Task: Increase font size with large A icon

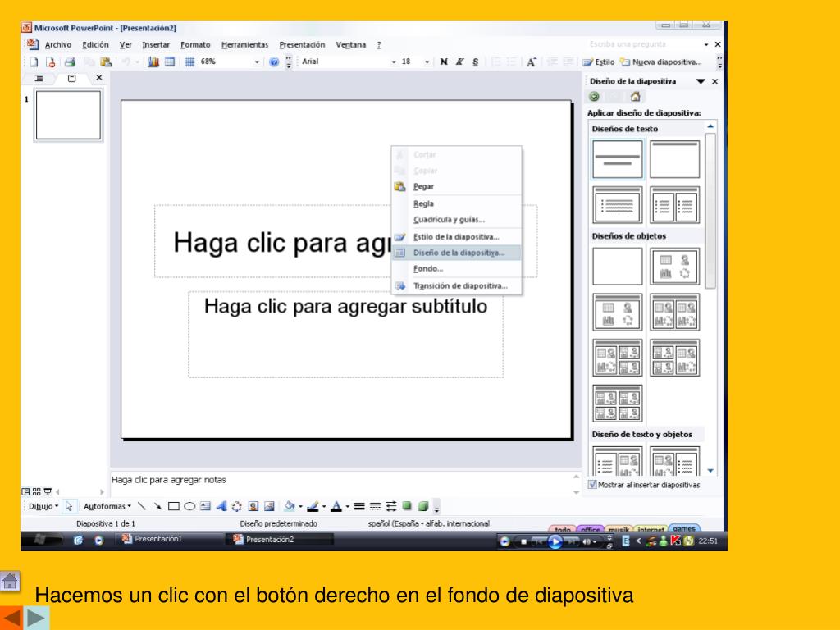Action: click(531, 62)
